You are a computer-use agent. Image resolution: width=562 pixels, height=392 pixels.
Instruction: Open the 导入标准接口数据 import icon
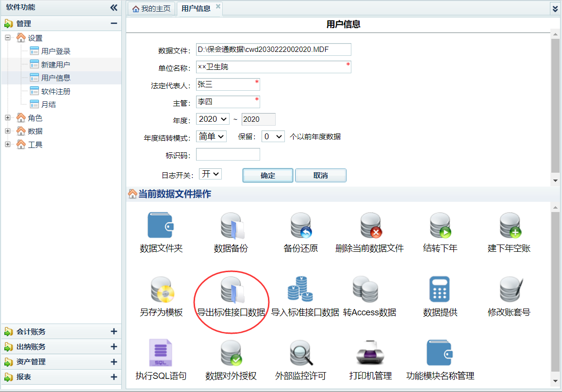301,294
